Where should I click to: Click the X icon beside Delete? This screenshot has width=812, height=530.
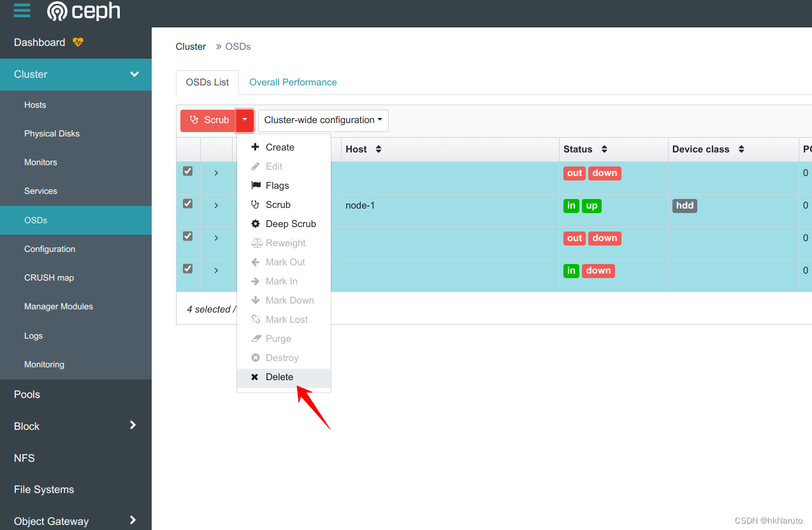tap(255, 377)
